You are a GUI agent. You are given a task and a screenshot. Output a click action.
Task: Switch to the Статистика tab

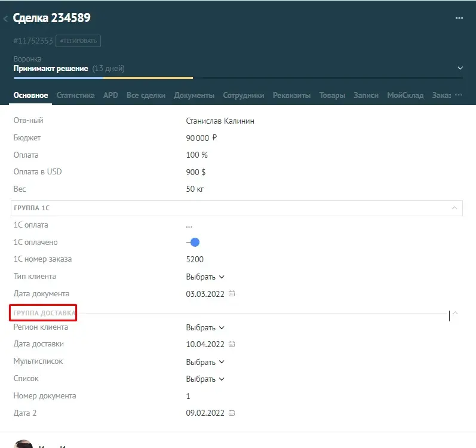point(75,96)
